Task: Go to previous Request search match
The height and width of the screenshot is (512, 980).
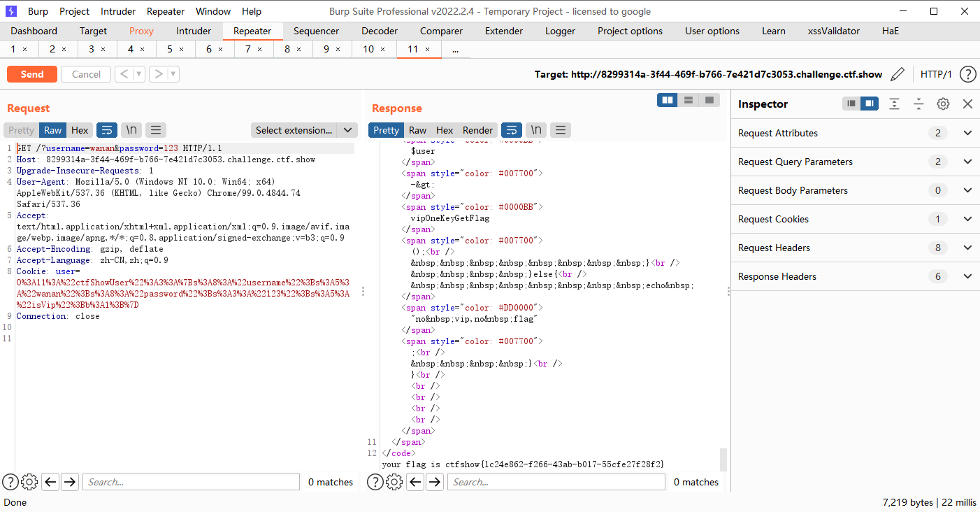Action: (50, 481)
